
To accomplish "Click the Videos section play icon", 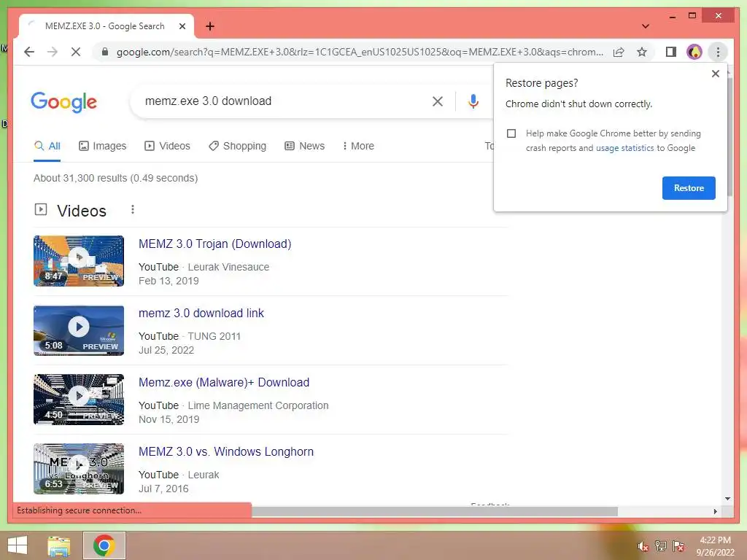I will [41, 209].
